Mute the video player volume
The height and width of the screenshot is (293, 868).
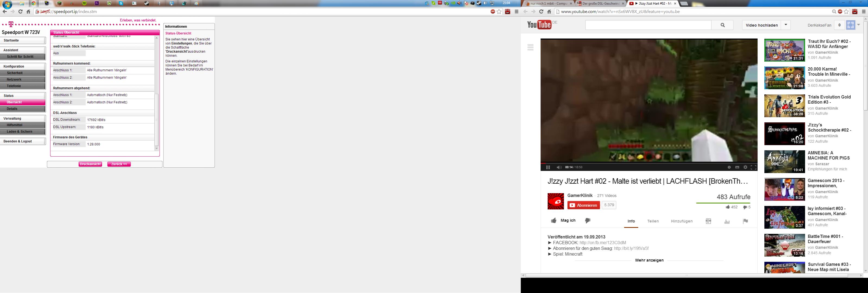click(559, 167)
